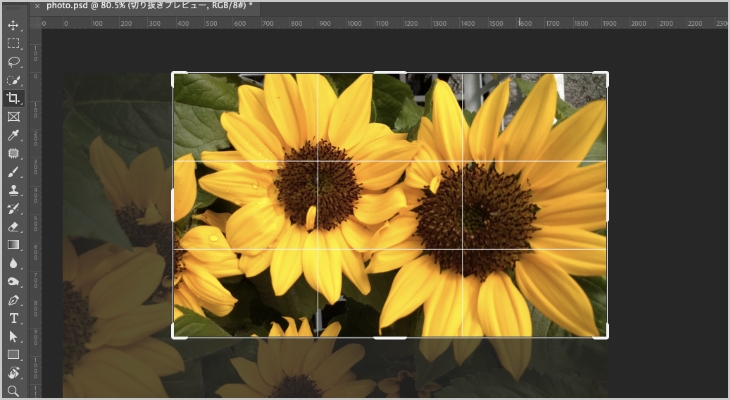The image size is (730, 400).
Task: Click the bottom-left crop corner handle
Action: (x=174, y=337)
